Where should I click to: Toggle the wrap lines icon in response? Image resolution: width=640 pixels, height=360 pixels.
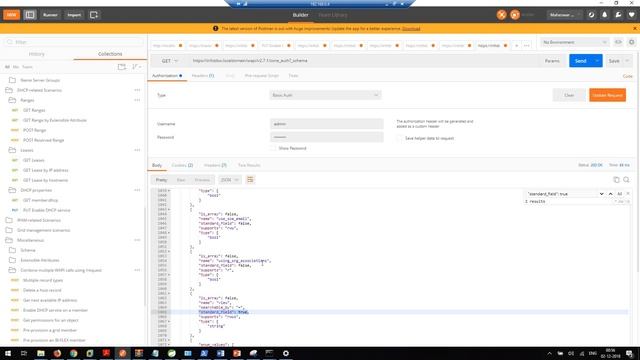click(x=250, y=180)
